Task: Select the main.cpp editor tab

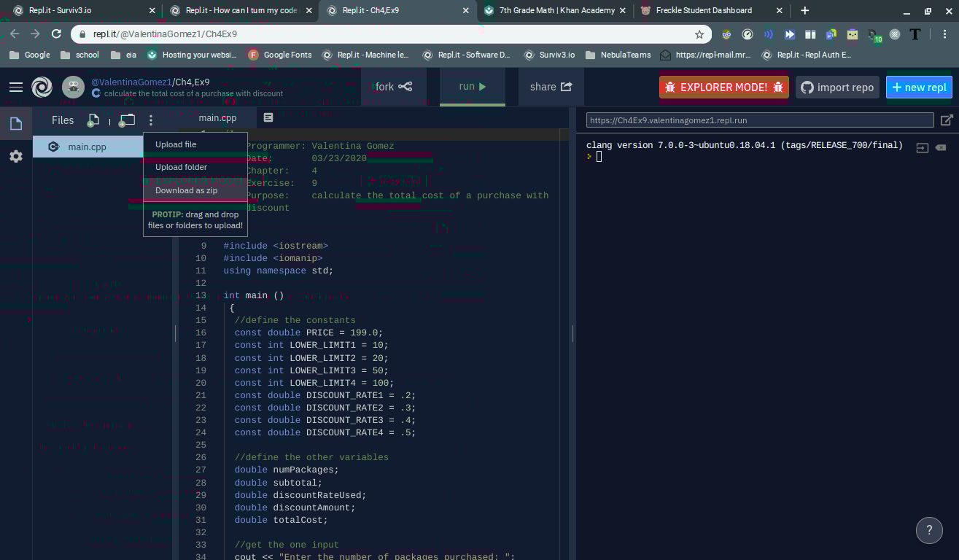Action: (217, 117)
